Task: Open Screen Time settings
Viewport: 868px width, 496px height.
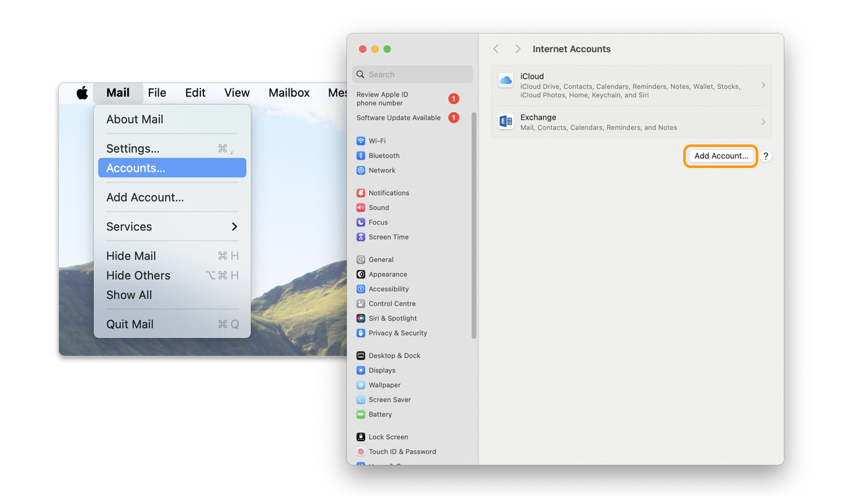Action: pyautogui.click(x=387, y=237)
